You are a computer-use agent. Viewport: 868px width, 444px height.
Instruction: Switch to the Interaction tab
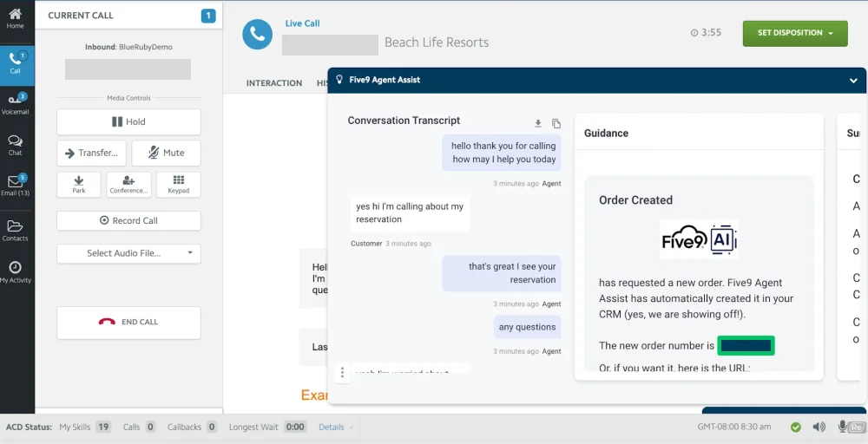point(274,83)
